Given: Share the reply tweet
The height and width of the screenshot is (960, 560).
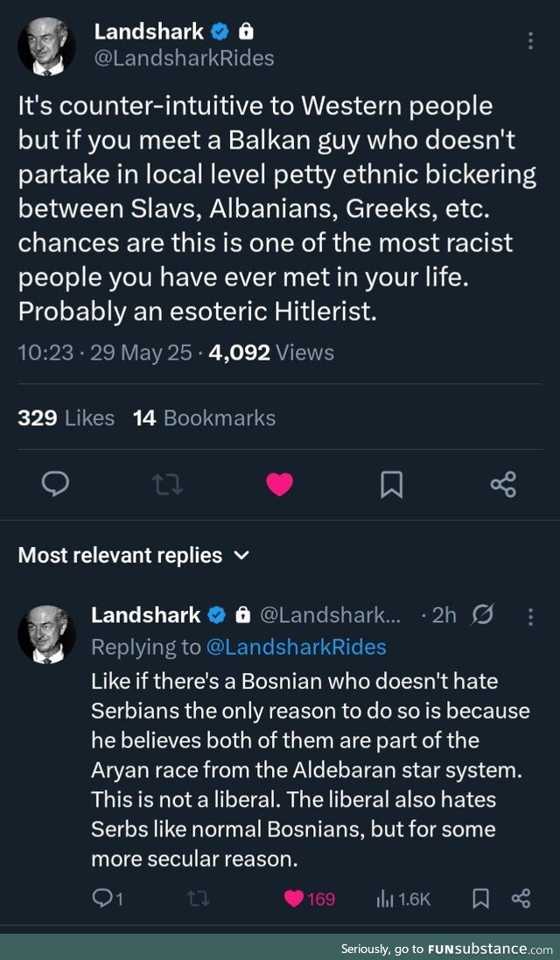Looking at the screenshot, I should 521,898.
